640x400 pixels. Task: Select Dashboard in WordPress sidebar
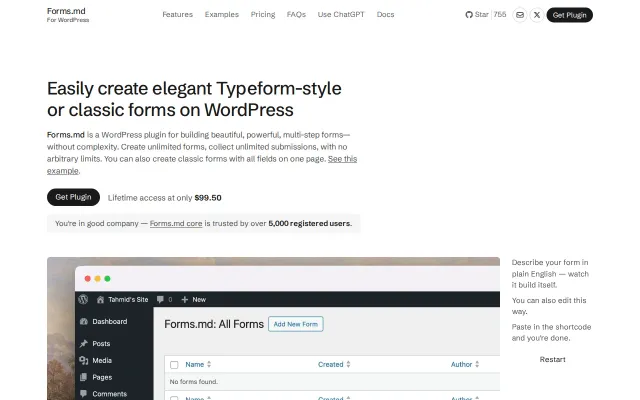click(x=109, y=322)
